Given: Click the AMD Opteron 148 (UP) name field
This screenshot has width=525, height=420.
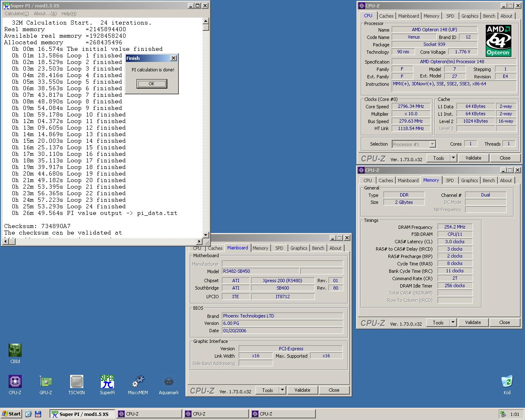Looking at the screenshot, I should [x=434, y=30].
